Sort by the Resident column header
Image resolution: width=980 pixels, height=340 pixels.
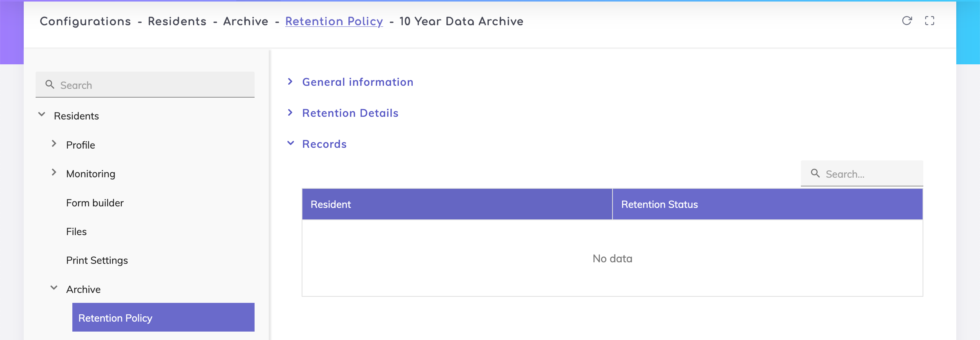coord(331,204)
